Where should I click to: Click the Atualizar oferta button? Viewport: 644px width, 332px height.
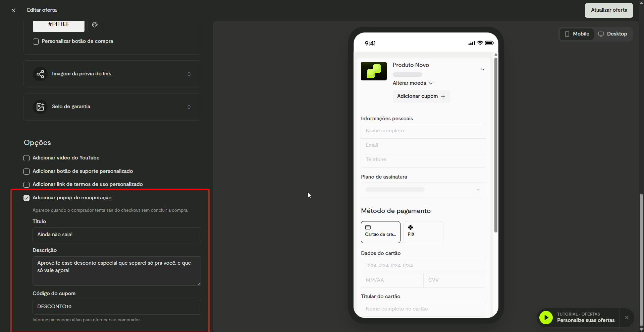[x=609, y=10]
